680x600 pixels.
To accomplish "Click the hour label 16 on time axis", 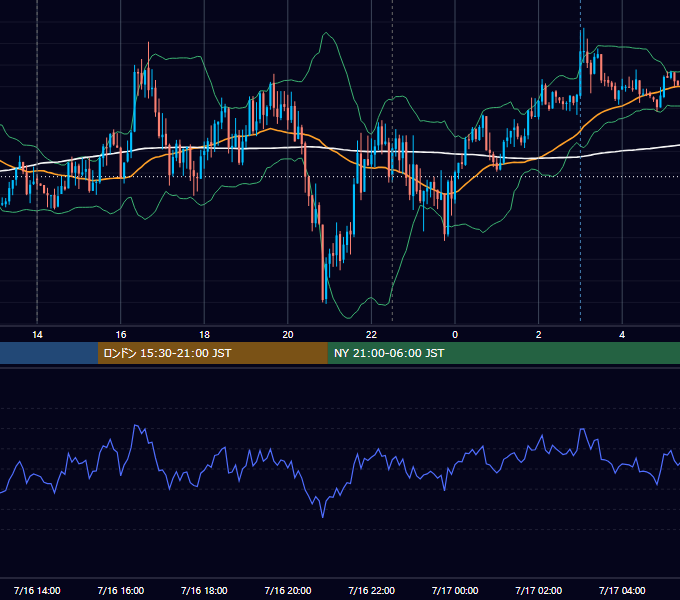I will [121, 335].
